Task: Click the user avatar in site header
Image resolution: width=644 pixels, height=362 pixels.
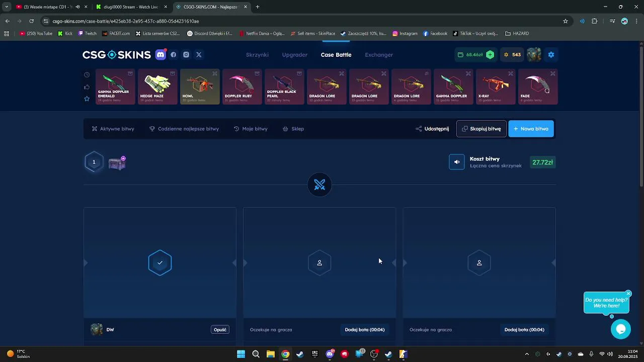Action: (x=534, y=55)
